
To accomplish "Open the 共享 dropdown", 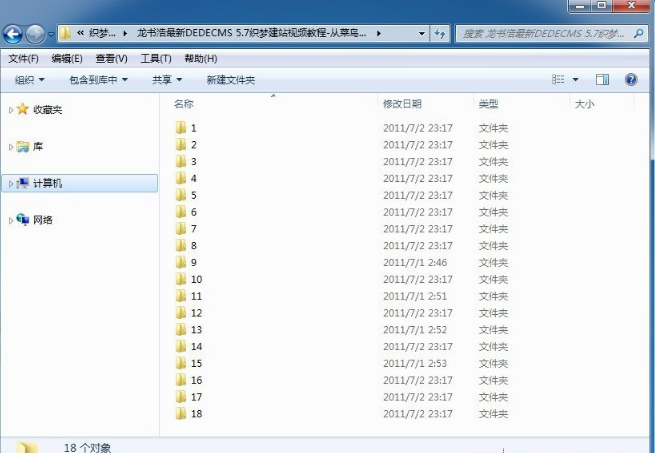I will pyautogui.click(x=167, y=79).
